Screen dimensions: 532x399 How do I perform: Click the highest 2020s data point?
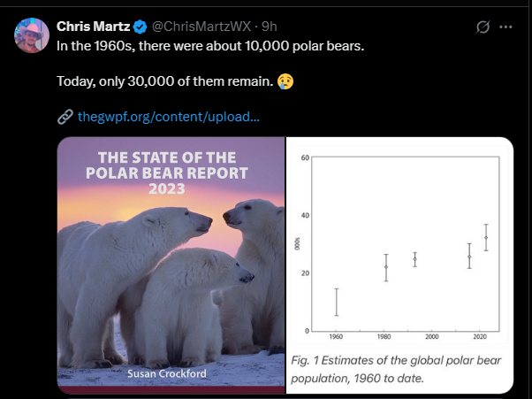(x=486, y=237)
